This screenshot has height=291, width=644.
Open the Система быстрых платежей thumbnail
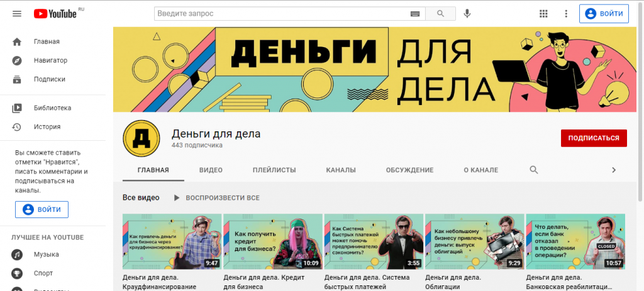pyautogui.click(x=374, y=241)
